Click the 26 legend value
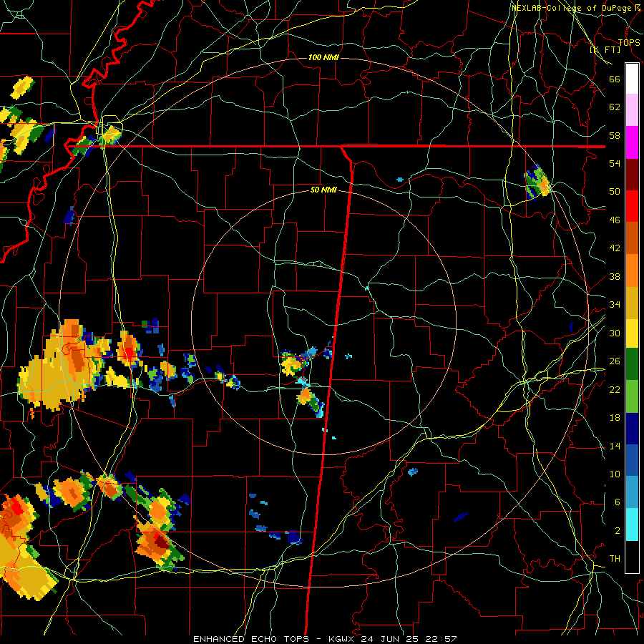Viewport: 644px width, 644px height. point(615,361)
